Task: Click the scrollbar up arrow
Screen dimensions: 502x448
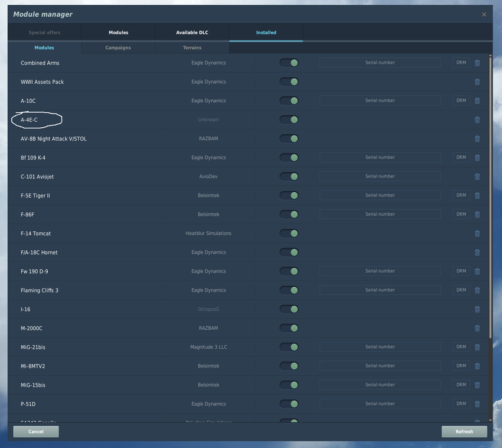Action: point(490,56)
